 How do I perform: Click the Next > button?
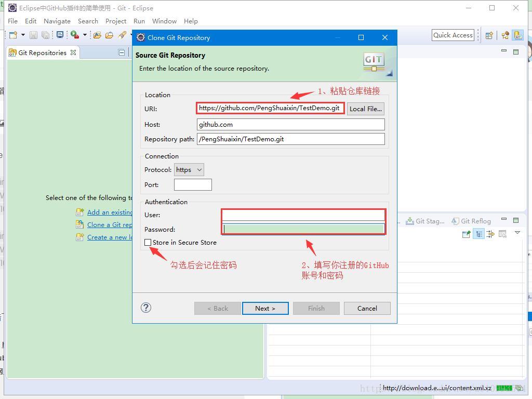pos(265,309)
